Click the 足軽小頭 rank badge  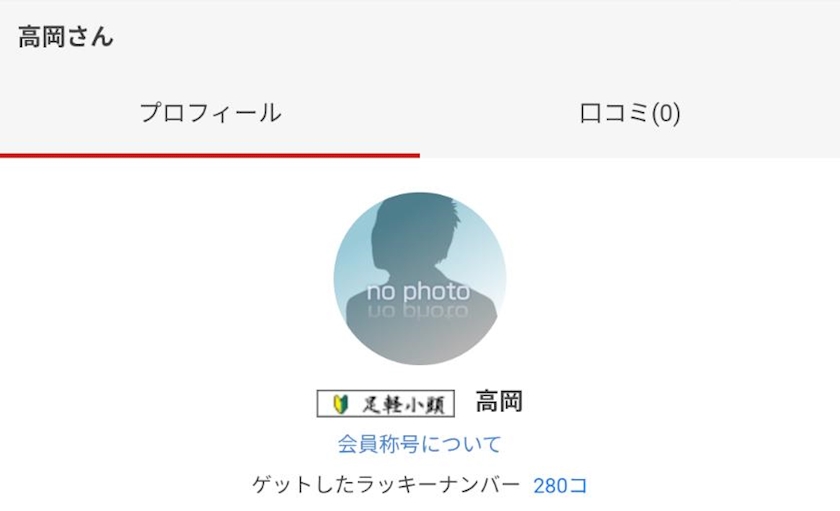click(x=386, y=404)
